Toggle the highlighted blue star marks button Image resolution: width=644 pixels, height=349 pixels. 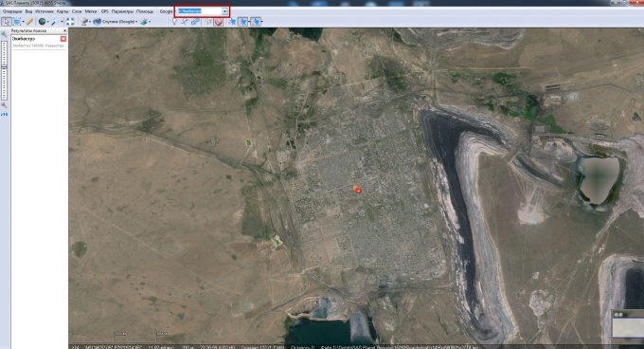point(243,22)
